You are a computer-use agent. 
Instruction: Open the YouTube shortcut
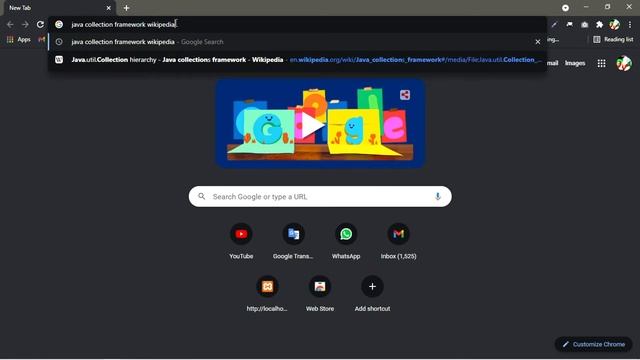pyautogui.click(x=241, y=241)
